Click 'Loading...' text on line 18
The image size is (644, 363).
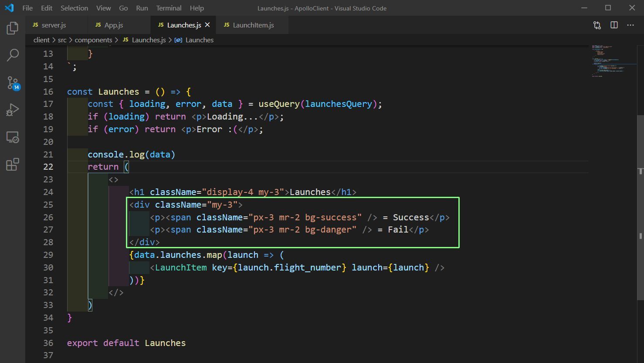(233, 116)
